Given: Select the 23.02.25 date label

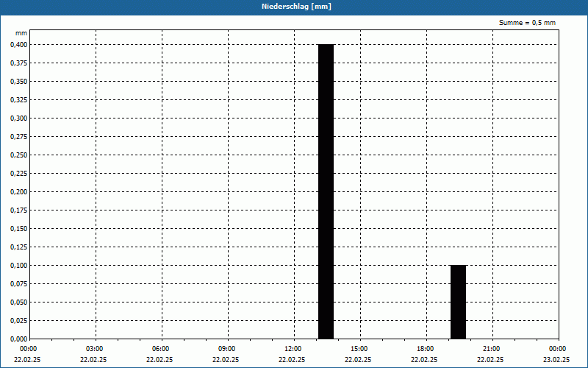Looking at the screenshot, I should click(x=556, y=360).
